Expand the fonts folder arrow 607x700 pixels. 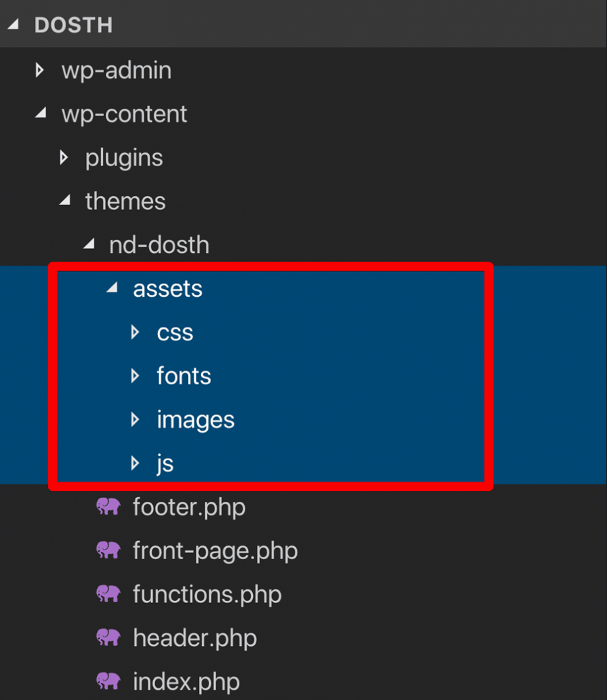pos(135,376)
